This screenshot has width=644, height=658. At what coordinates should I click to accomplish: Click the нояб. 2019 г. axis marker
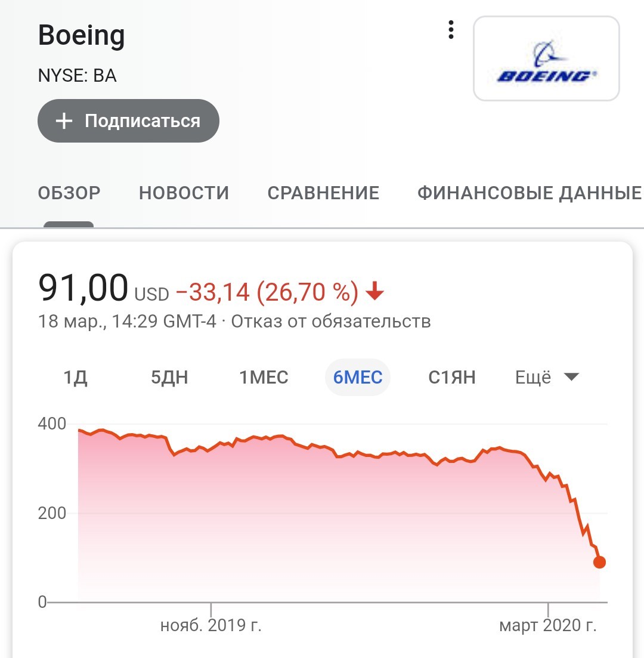click(x=211, y=625)
